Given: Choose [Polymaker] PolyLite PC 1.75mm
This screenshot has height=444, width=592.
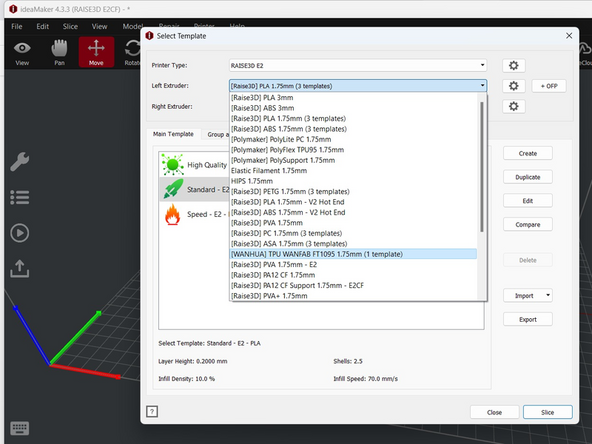Looking at the screenshot, I should coord(353,139).
